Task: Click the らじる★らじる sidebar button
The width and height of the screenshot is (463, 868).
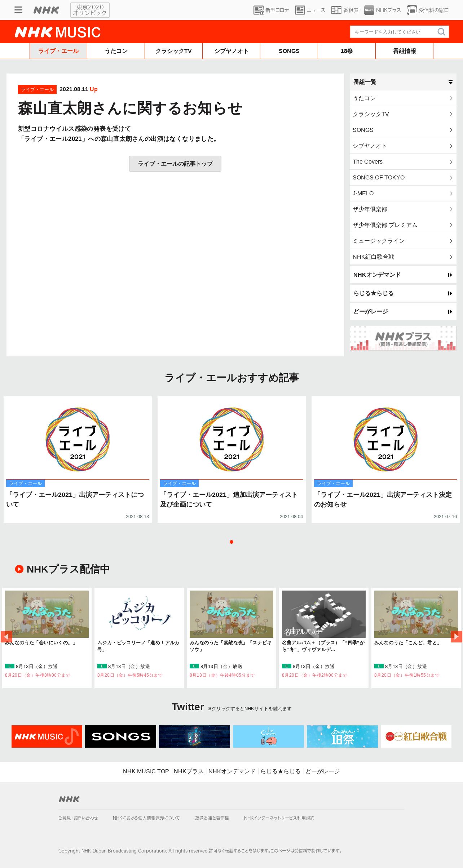Action: tap(403, 293)
